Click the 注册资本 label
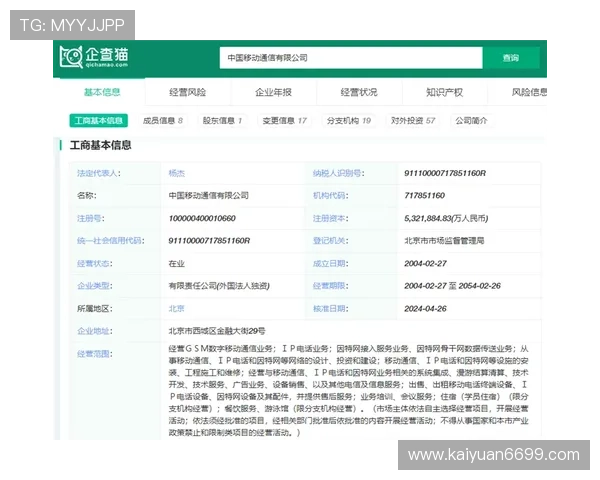Image resolution: width=600 pixels, height=480 pixels. pos(331,218)
